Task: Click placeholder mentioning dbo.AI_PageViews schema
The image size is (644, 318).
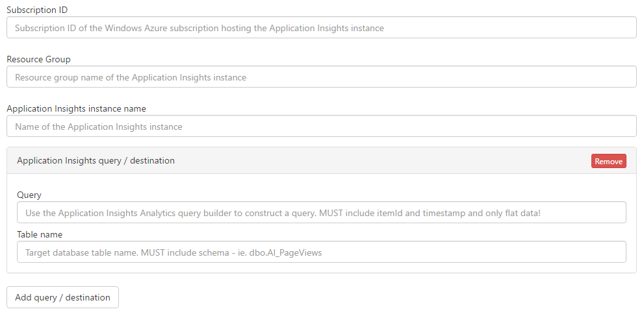Action: click(x=174, y=252)
